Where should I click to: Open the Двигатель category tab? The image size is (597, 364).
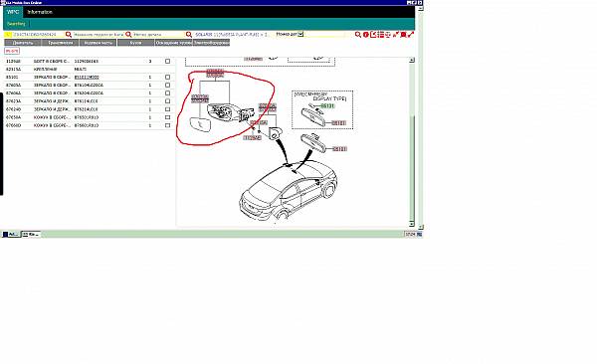coord(23,43)
